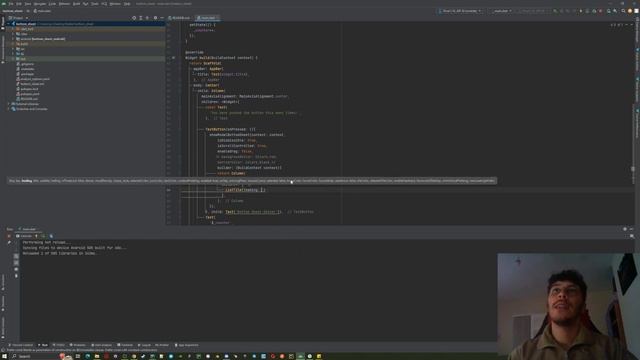Expand External Libraries node
This screenshot has width=640, height=360.
pos(9,104)
